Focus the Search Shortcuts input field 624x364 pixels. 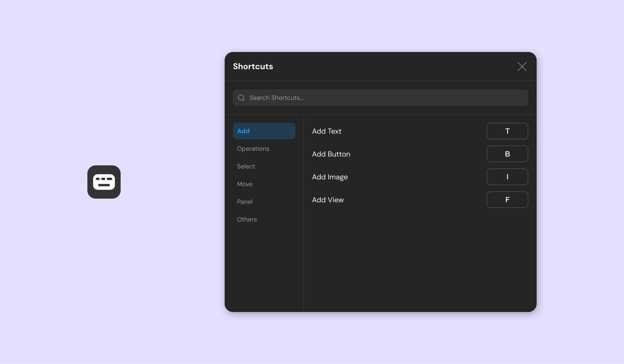[380, 98]
